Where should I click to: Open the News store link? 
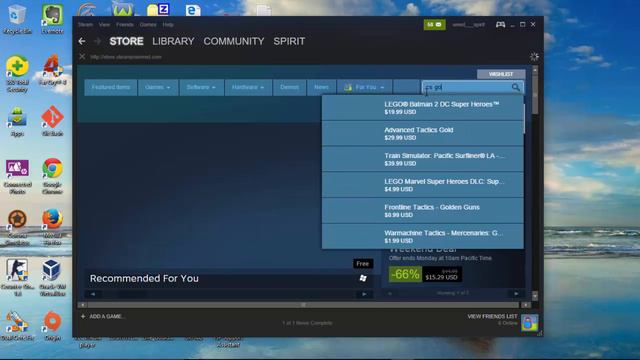(321, 87)
